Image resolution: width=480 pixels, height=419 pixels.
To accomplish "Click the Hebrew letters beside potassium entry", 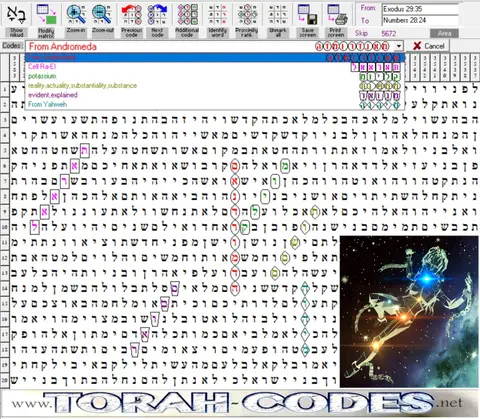I will click(380, 76).
